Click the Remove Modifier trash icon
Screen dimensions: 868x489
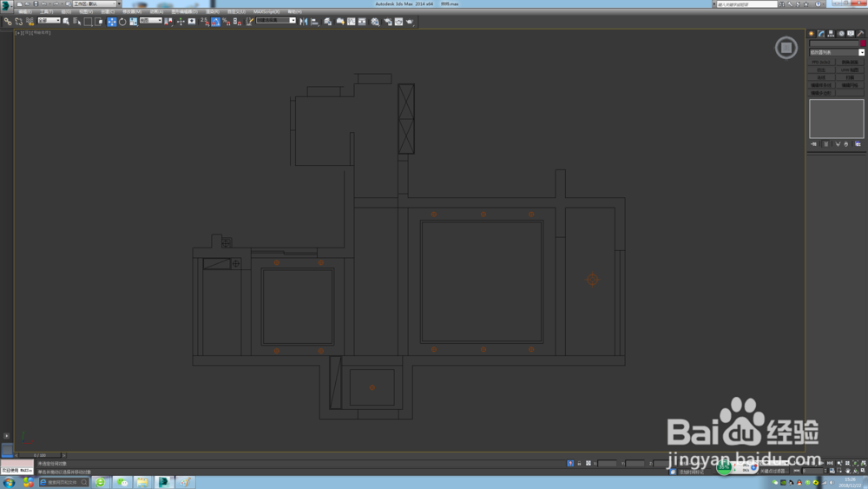[845, 144]
